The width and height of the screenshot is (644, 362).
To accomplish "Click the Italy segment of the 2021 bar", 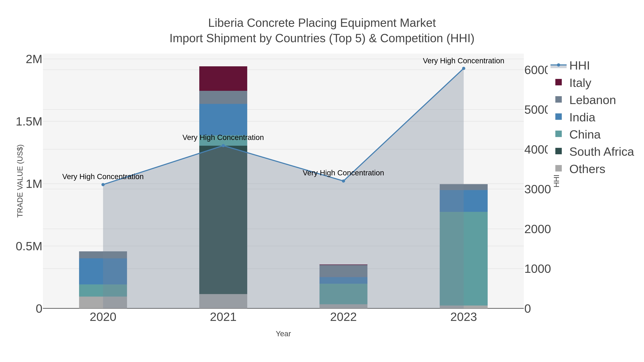I will [223, 79].
